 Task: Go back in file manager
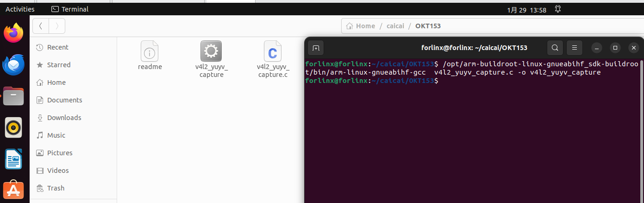[x=41, y=26]
